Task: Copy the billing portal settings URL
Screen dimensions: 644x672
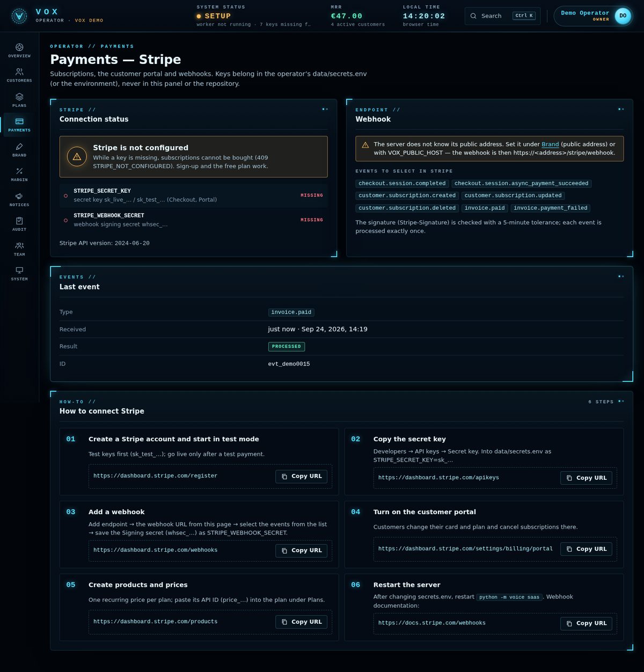Action: tap(586, 549)
